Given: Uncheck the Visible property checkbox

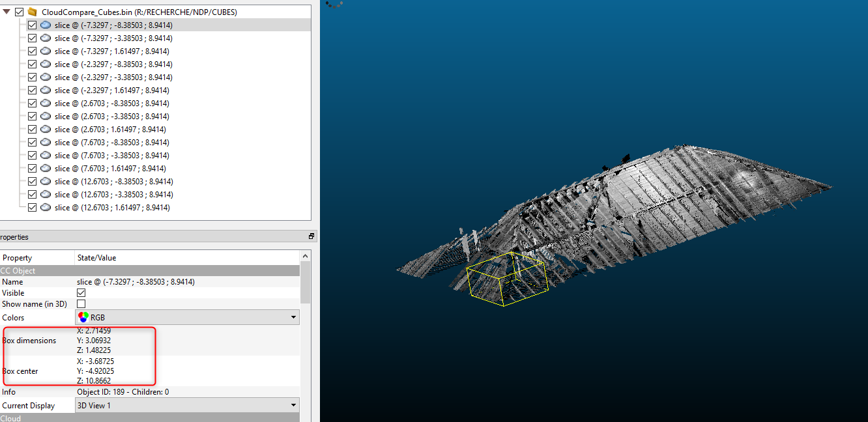Looking at the screenshot, I should [x=81, y=293].
